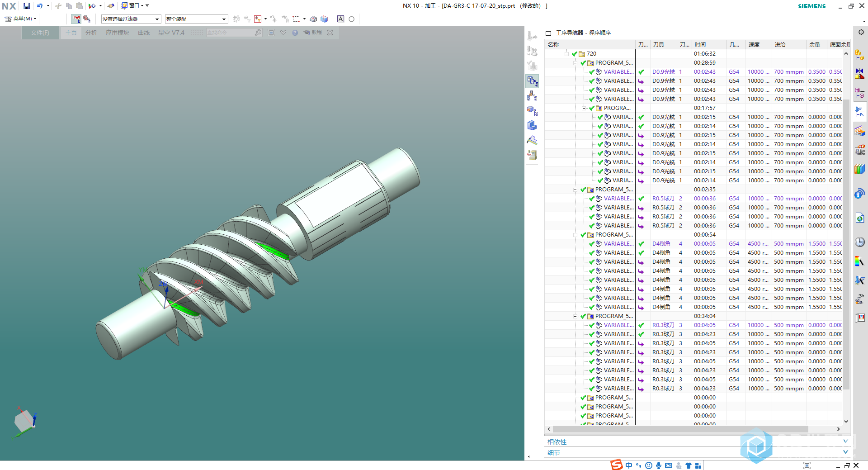The width and height of the screenshot is (868, 470).
Task: Collapse the nested PROGRA... subgroup with time 00:17:57
Action: [x=584, y=108]
